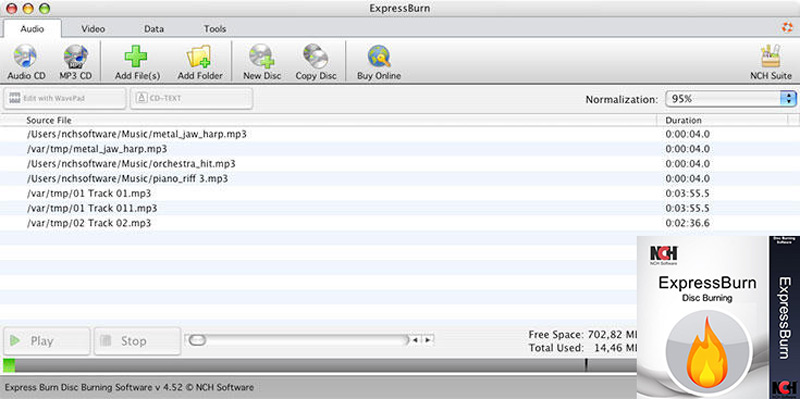The height and width of the screenshot is (399, 800).
Task: Open the Copy Disc tool
Action: point(316,62)
